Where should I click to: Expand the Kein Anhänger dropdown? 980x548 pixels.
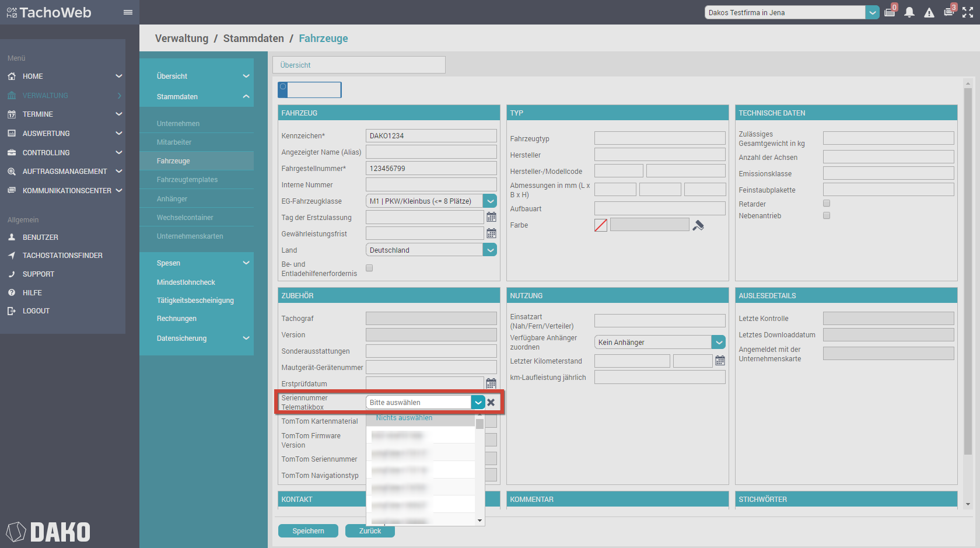[x=719, y=343]
